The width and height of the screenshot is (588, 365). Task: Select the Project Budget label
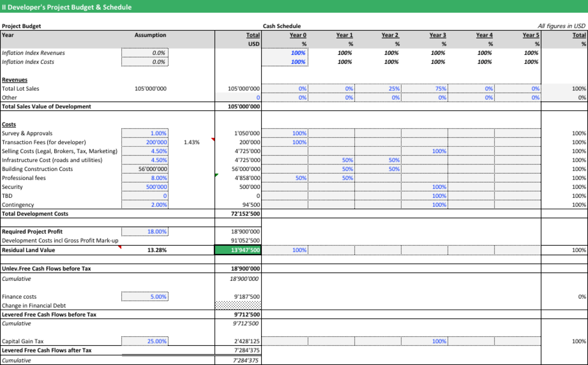21,26
